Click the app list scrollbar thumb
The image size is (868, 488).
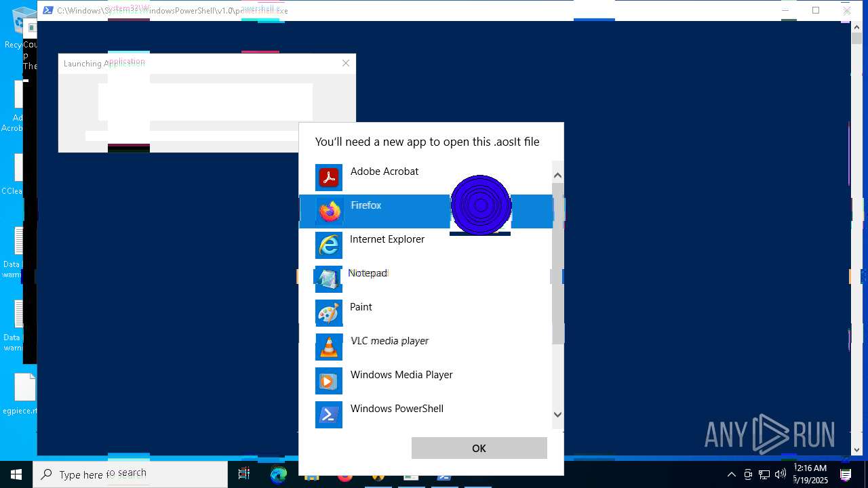tap(557, 263)
